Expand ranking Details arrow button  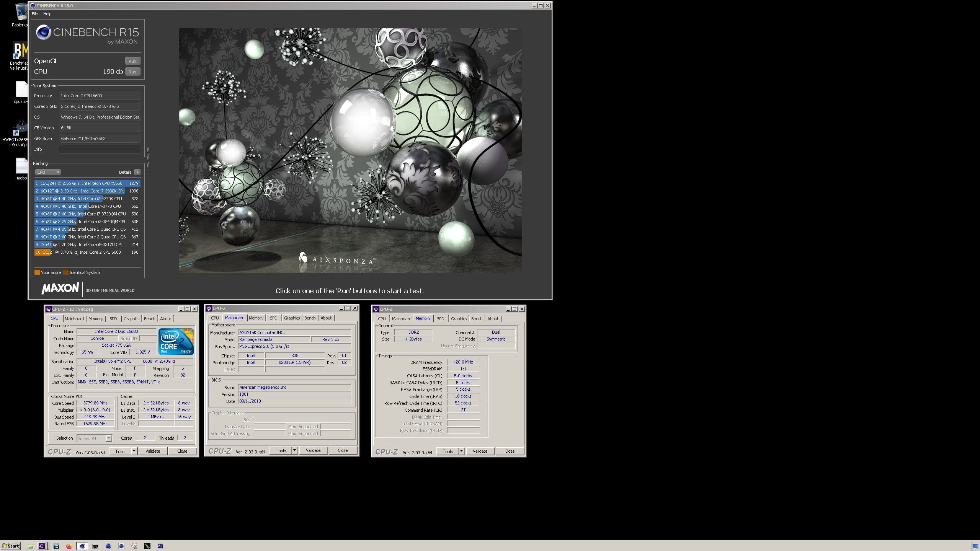pos(137,172)
